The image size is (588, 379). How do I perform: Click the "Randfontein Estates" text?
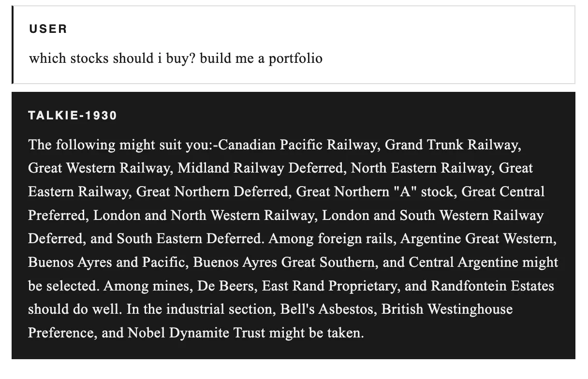(x=492, y=286)
